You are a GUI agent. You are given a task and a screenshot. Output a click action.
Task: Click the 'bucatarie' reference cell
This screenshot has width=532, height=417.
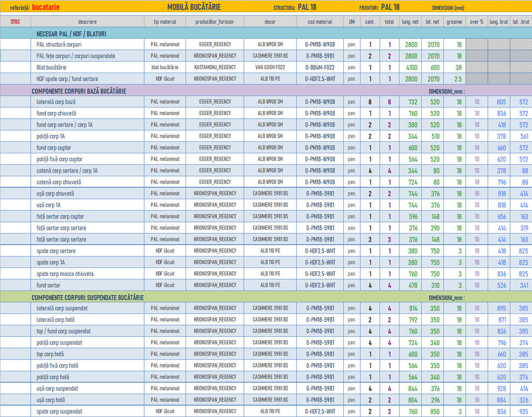click(46, 8)
